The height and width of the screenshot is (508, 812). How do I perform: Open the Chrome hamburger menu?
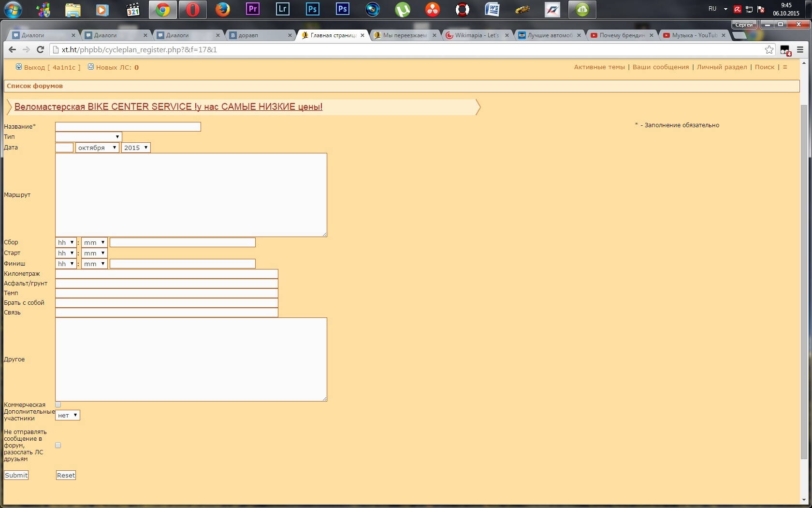click(800, 49)
